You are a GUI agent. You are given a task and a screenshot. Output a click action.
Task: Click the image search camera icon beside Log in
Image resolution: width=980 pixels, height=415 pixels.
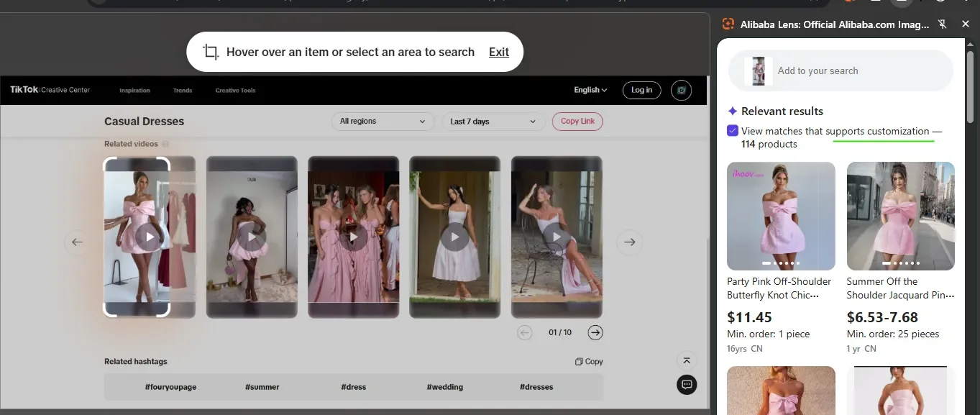click(x=681, y=90)
